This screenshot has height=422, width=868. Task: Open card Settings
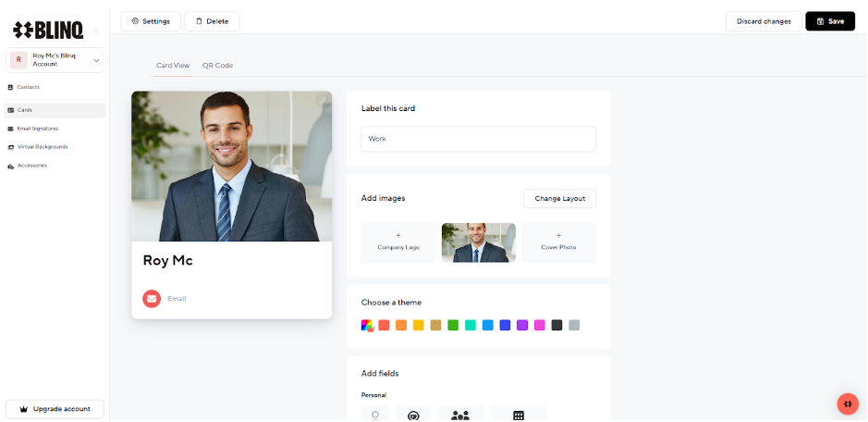click(151, 21)
